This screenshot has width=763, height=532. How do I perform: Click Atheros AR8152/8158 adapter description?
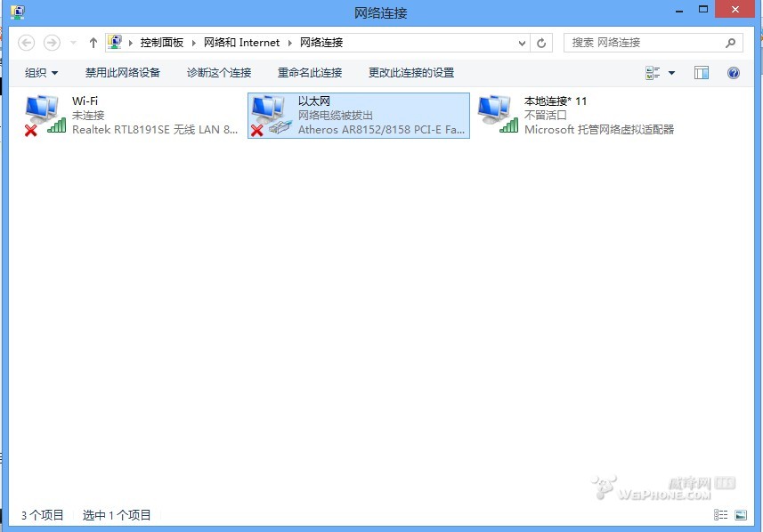pos(381,129)
